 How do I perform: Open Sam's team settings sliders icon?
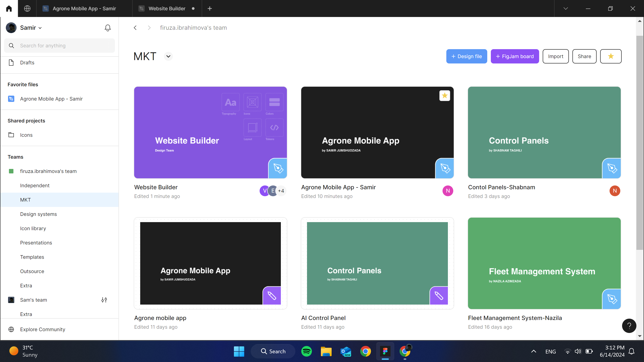(104, 300)
